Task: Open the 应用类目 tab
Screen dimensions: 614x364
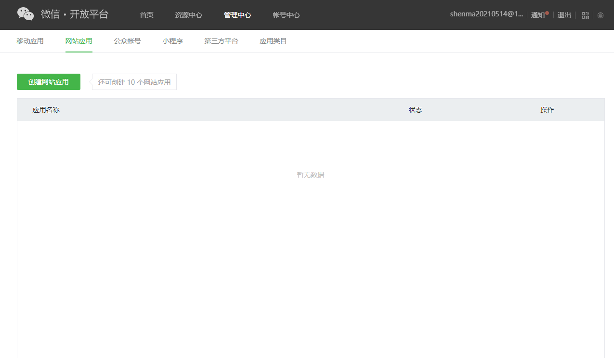Action: click(273, 41)
